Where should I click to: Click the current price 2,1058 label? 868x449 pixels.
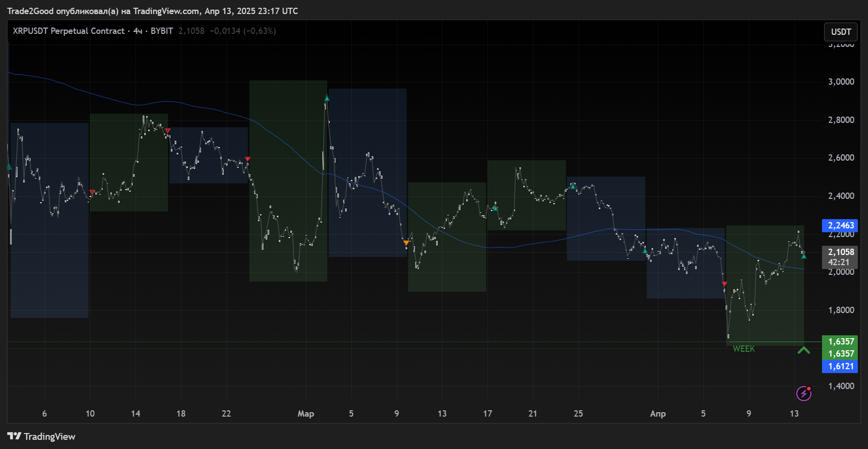coord(840,252)
